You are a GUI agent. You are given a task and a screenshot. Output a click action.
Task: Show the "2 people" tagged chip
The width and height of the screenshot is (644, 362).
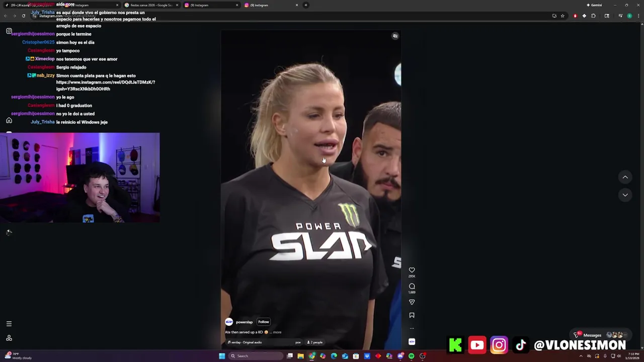click(315, 342)
